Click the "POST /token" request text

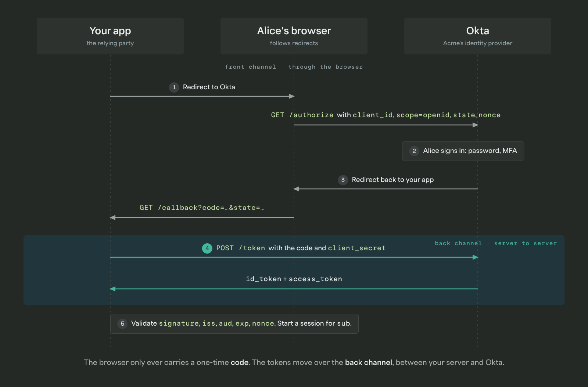240,248
